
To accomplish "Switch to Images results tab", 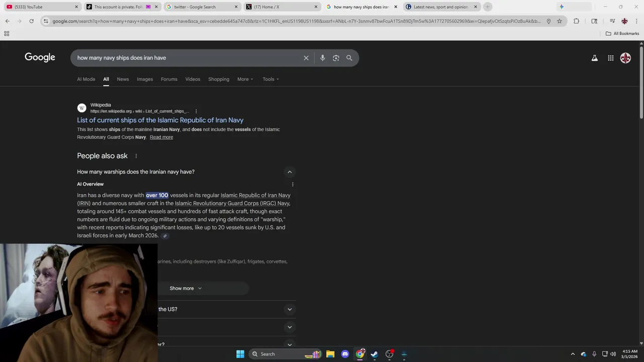I will coord(145,79).
